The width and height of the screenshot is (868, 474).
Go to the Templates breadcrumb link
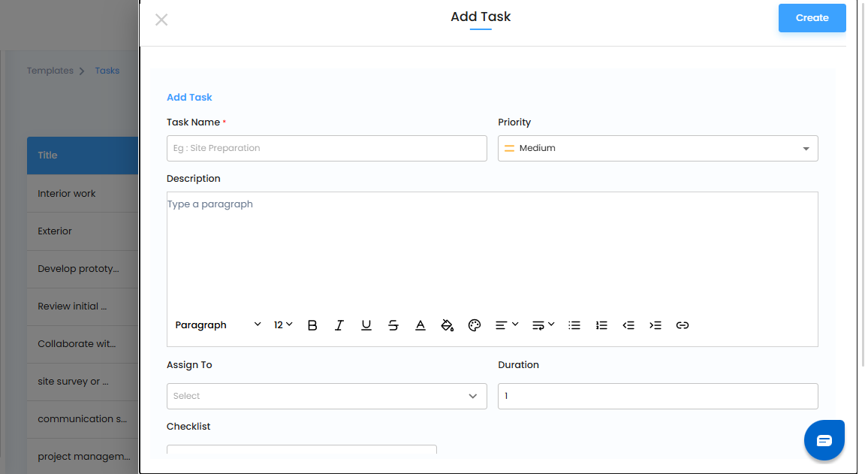coord(50,71)
